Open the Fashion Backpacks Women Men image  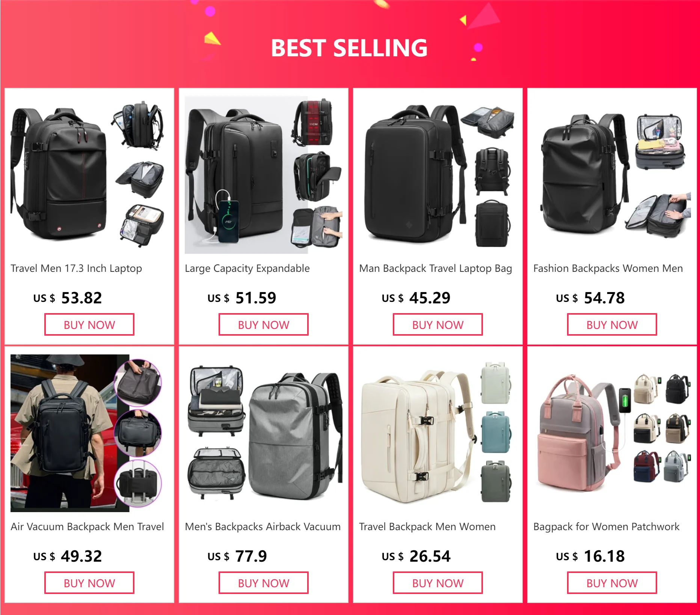pos(612,175)
